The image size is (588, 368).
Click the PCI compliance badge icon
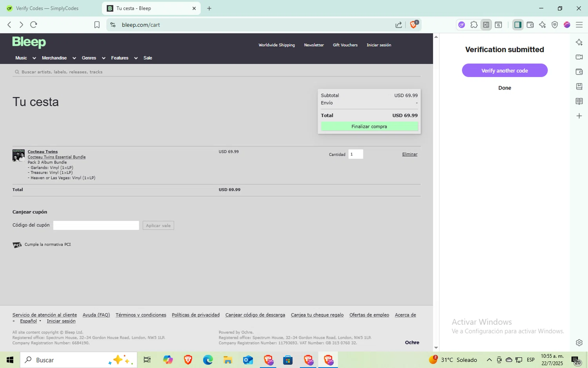click(17, 245)
